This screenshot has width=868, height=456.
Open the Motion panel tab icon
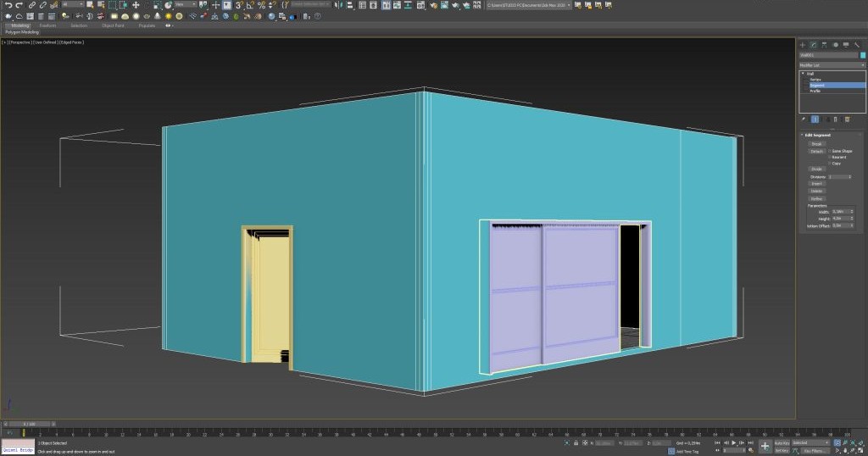click(836, 45)
